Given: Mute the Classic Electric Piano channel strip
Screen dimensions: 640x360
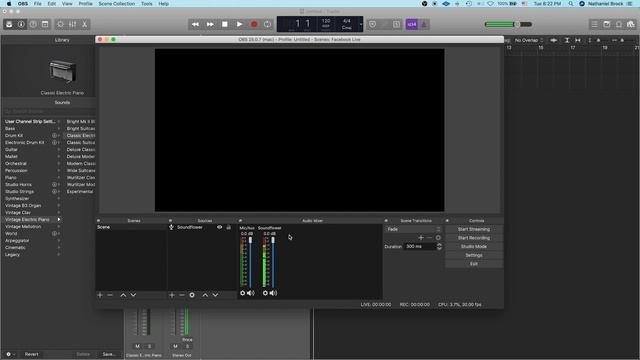Looking at the screenshot, I should pos(138,346).
